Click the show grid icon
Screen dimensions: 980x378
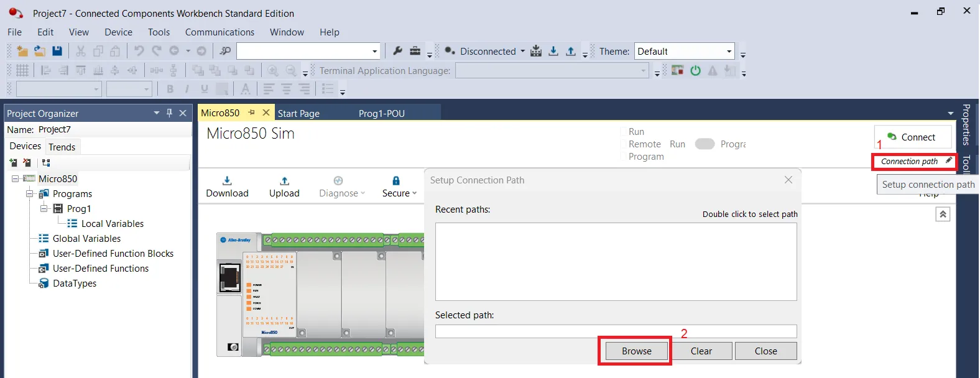pos(22,70)
